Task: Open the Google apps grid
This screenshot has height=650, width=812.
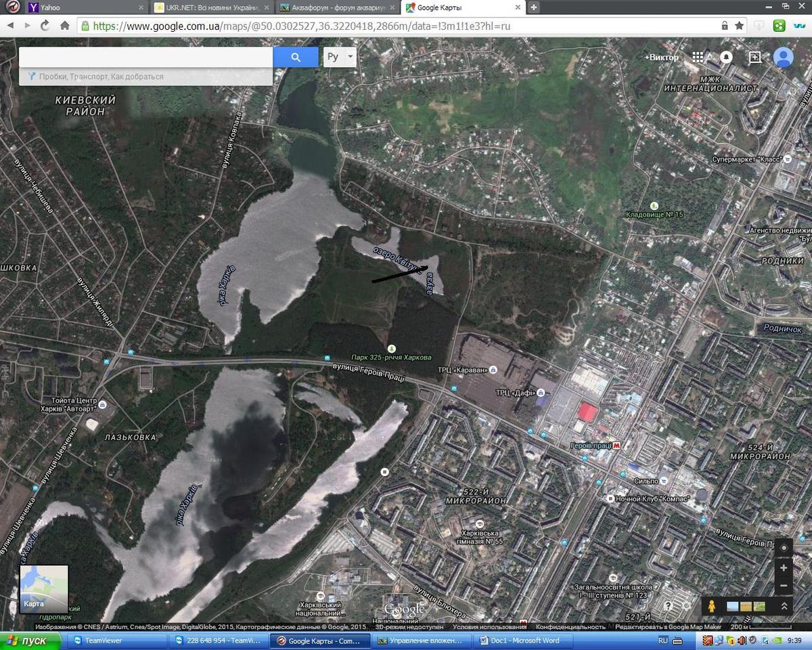Action: point(698,58)
